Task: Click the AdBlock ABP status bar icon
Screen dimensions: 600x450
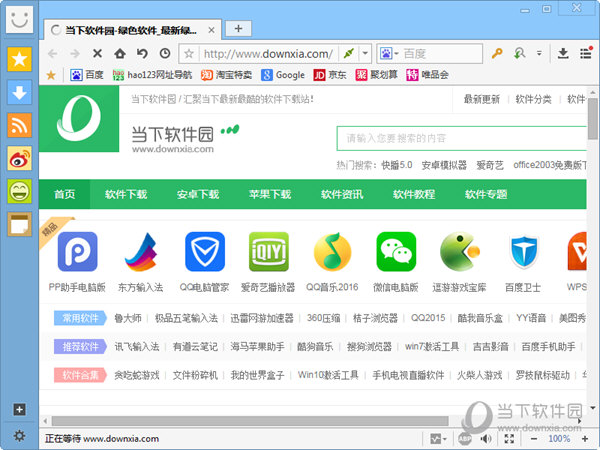Action: (465, 438)
